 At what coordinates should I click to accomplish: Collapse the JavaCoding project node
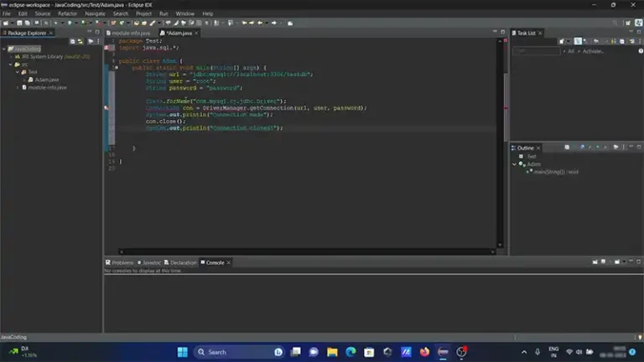[x=4, y=49]
